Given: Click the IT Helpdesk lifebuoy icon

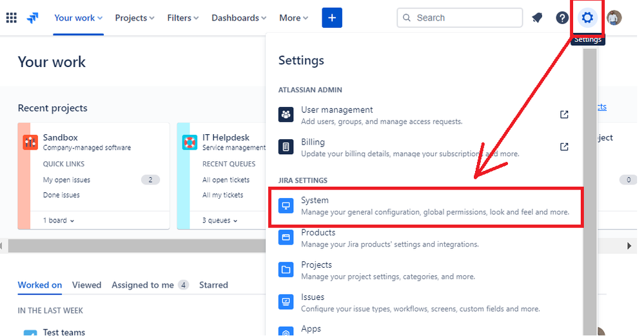Looking at the screenshot, I should point(190,143).
